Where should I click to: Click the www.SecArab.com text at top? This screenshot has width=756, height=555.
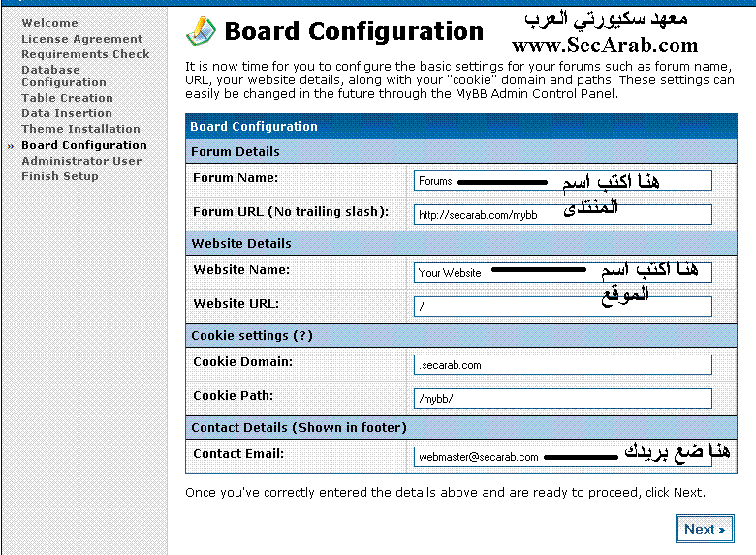[605, 46]
